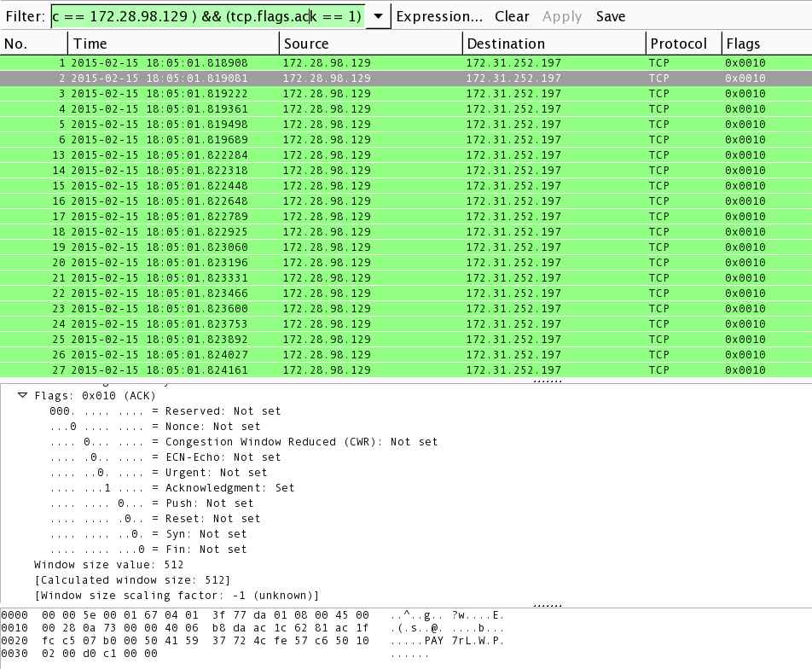Select packet number 1 in list

406,62
